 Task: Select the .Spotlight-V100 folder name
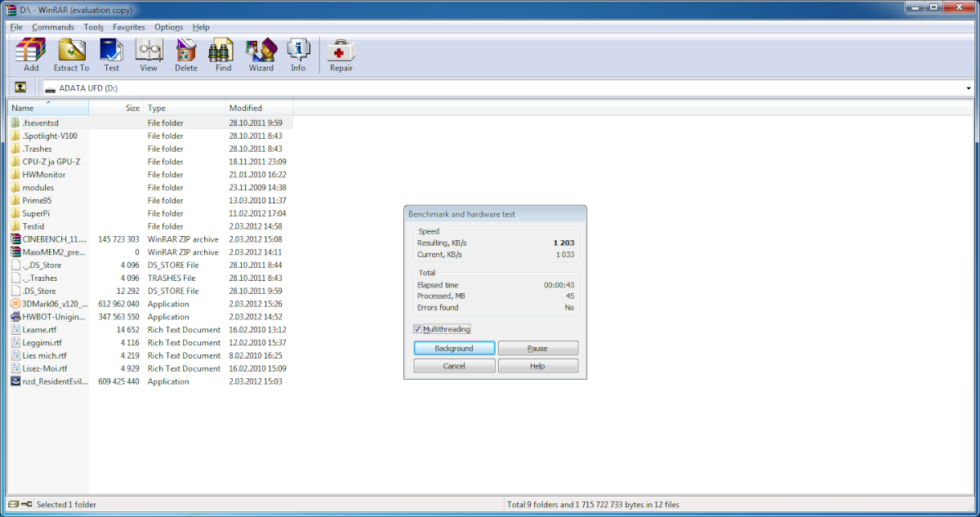[51, 136]
